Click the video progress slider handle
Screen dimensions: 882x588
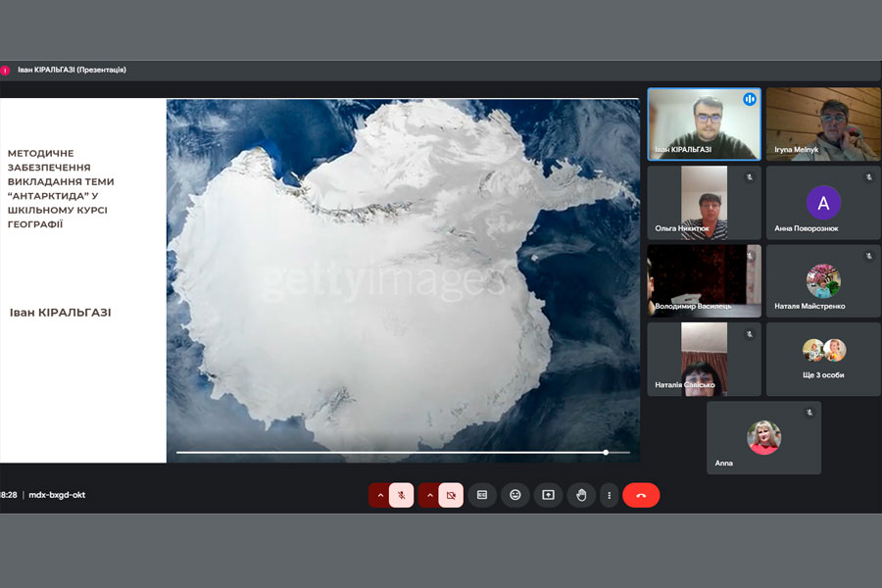click(606, 453)
